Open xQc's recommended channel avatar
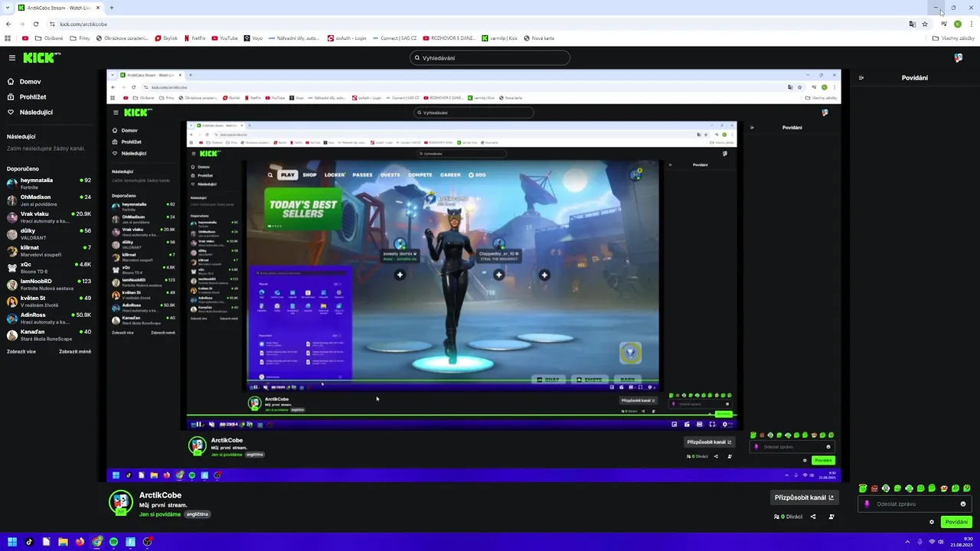 [x=11, y=268]
